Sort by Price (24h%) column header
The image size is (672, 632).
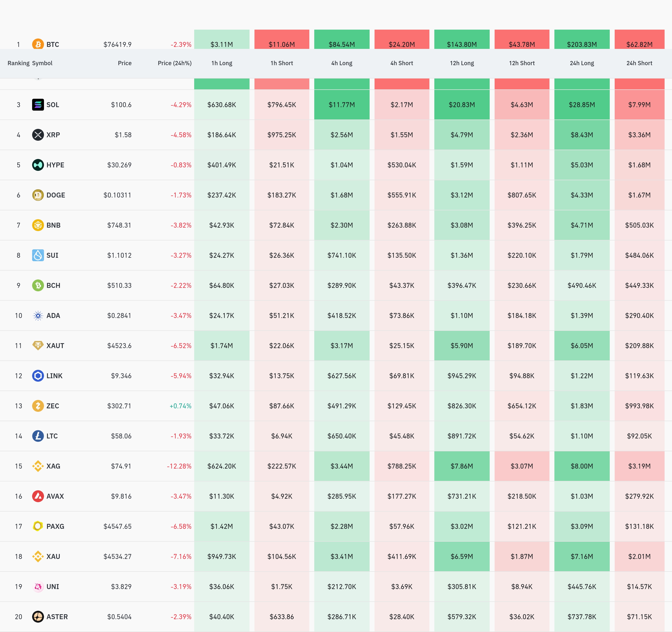pyautogui.click(x=174, y=63)
